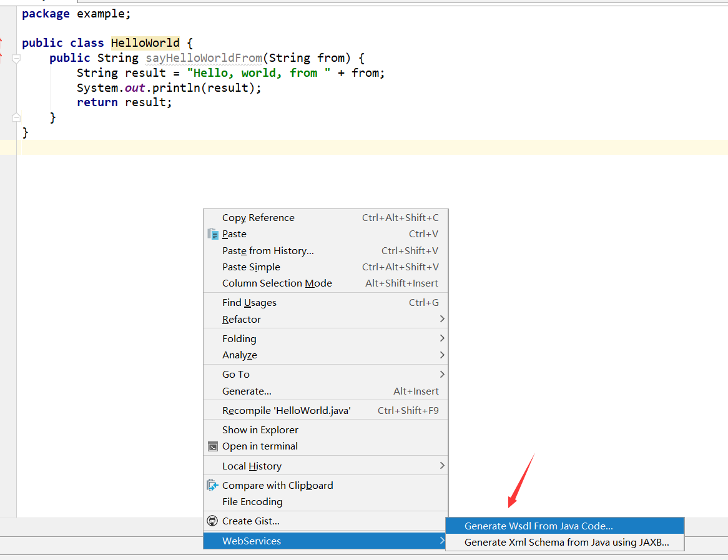Open Local History menu item
This screenshot has width=728, height=560.
tap(325, 466)
